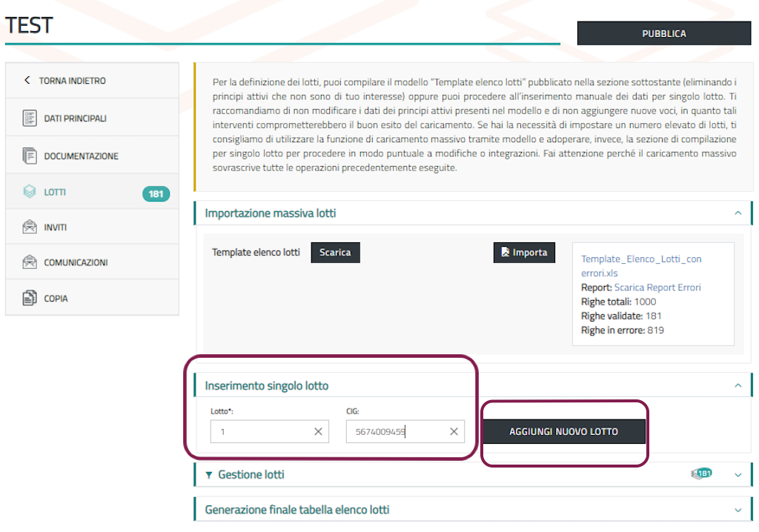Click the 181 lots badge in Gestione lotti
This screenshot has height=532, width=759.
pos(702,473)
